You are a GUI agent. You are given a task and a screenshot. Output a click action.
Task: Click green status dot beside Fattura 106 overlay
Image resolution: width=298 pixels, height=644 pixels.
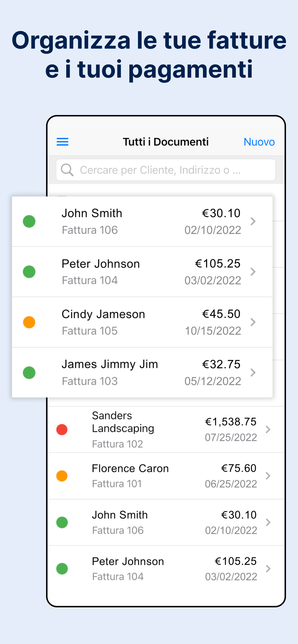[29, 221]
